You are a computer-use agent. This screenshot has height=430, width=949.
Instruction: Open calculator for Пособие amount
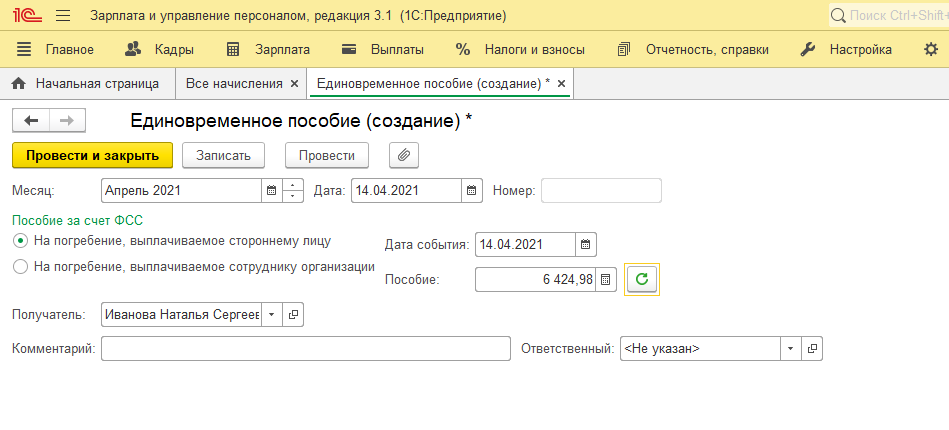click(605, 279)
